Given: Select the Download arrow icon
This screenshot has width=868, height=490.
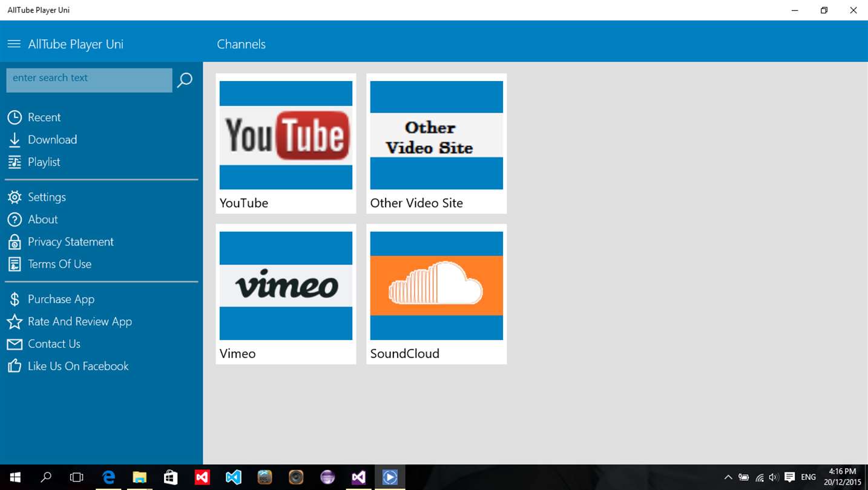Looking at the screenshot, I should pyautogui.click(x=15, y=140).
